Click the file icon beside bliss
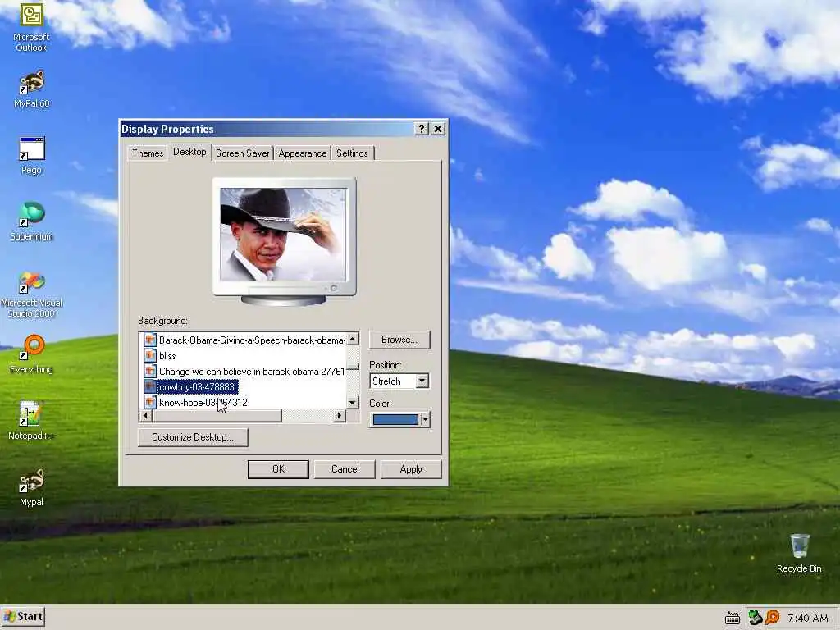Viewport: 840px width, 630px height. pos(151,356)
